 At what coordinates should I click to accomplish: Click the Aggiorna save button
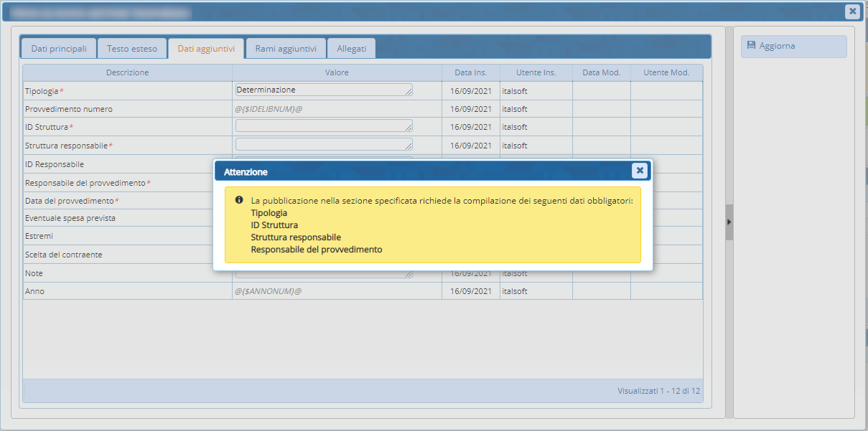coord(793,46)
